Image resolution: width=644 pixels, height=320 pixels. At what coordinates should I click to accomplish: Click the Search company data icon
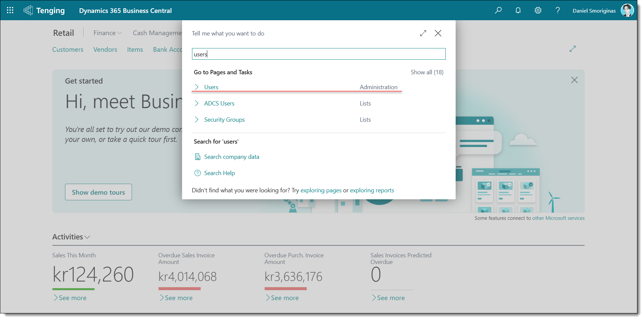pos(198,157)
